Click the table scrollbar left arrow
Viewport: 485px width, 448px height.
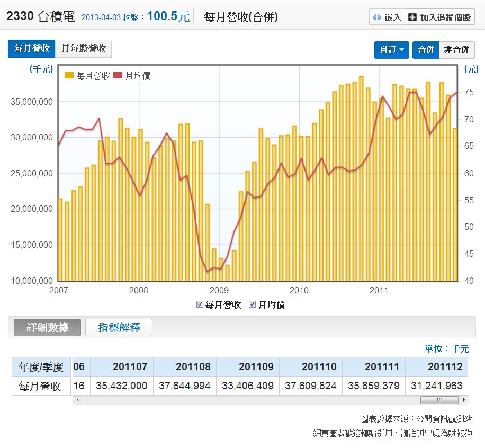77,400
